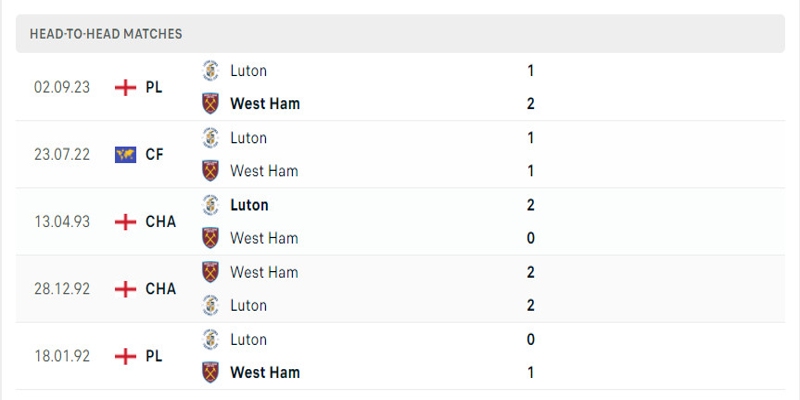Select the 28.12.92 match date
This screenshot has height=400, width=800.
(x=62, y=289)
